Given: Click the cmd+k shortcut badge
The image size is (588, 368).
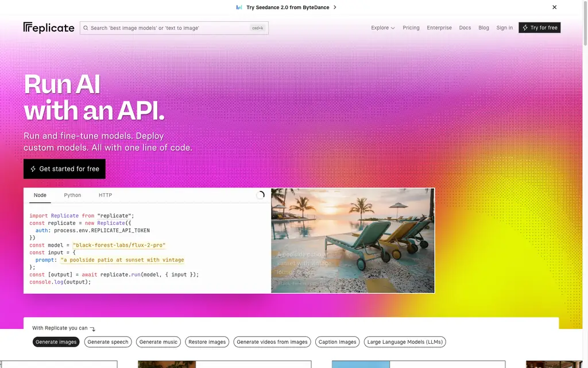Looking at the screenshot, I should (x=258, y=28).
